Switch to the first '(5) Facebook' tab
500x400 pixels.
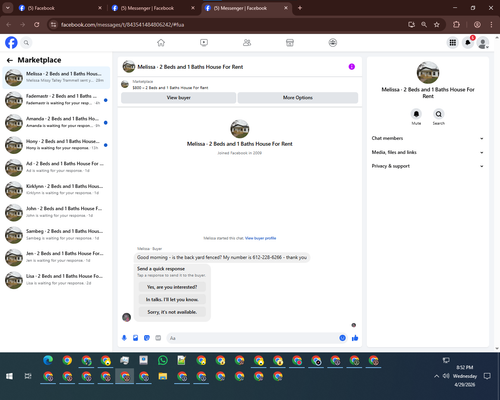click(60, 8)
